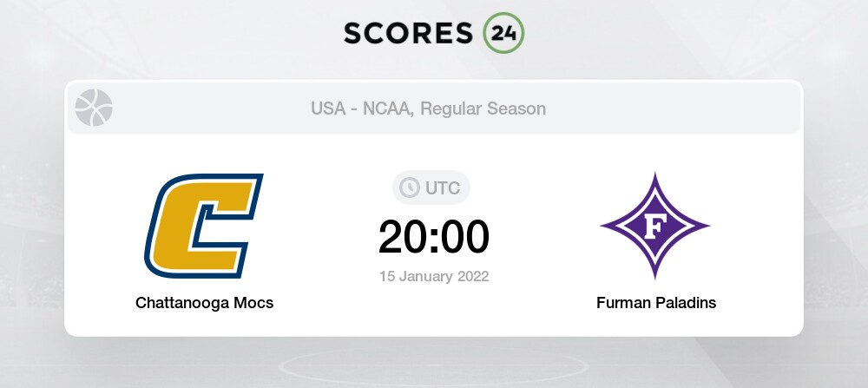This screenshot has width=868, height=388.
Task: Click the gray basketball sport icon
Action: point(94,109)
